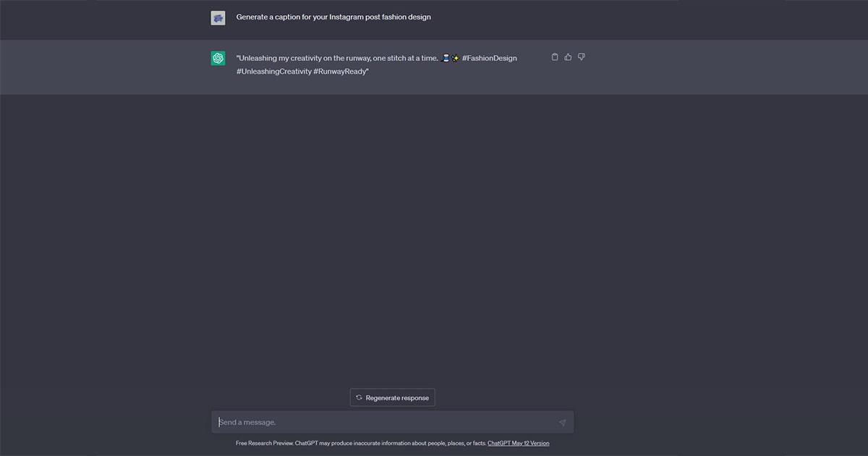Focus the Send a message input field
Image resolution: width=868 pixels, height=456 pixels.
click(x=383, y=423)
